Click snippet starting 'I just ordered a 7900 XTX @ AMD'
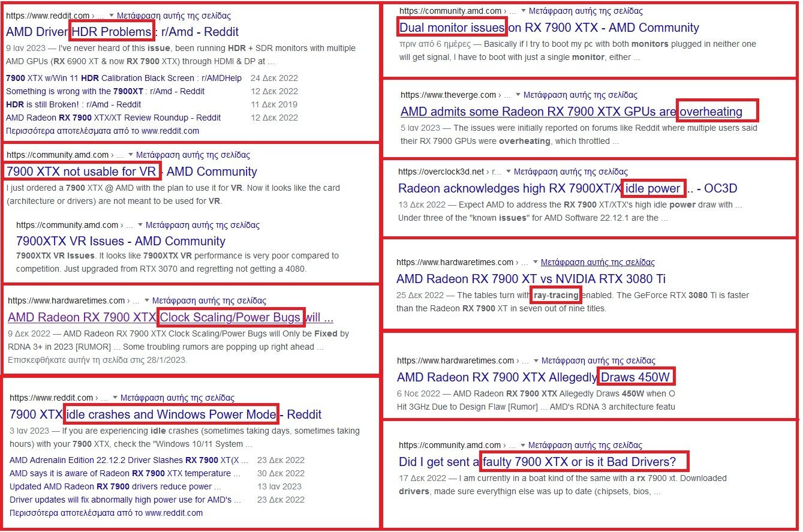The height and width of the screenshot is (532, 803). tap(173, 194)
